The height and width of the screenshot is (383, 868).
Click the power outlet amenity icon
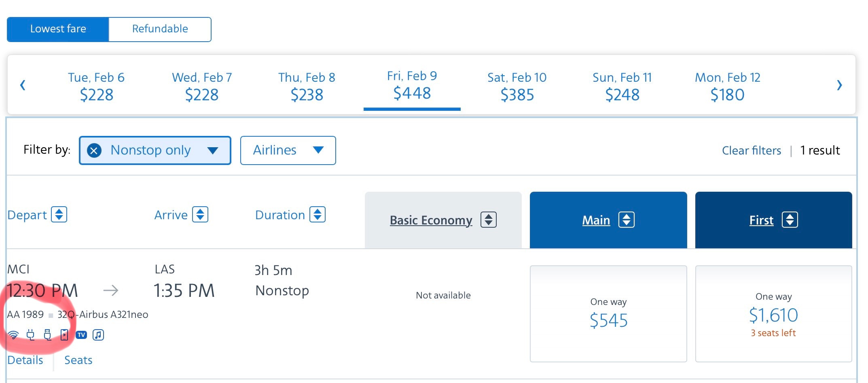[x=30, y=335]
